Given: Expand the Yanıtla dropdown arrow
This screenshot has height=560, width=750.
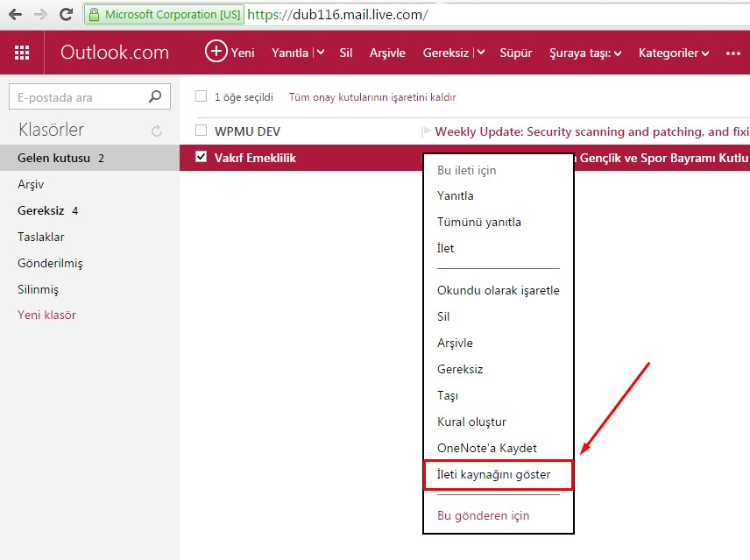Looking at the screenshot, I should (x=320, y=53).
